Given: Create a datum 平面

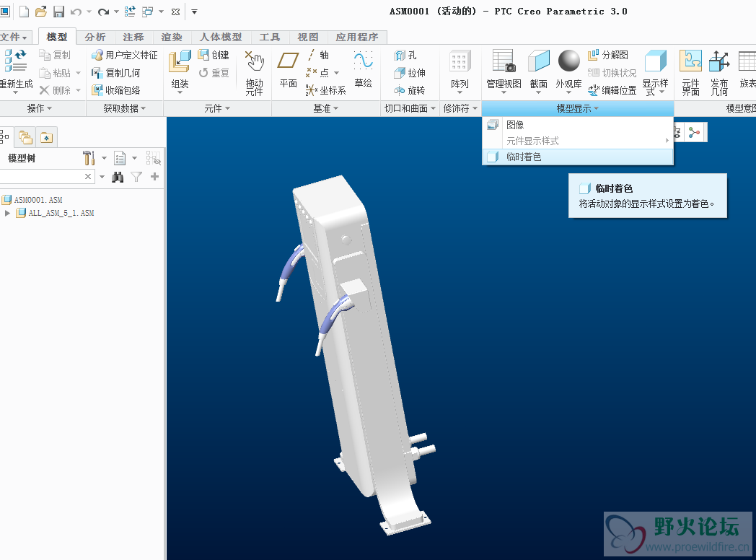Looking at the screenshot, I should tap(289, 71).
